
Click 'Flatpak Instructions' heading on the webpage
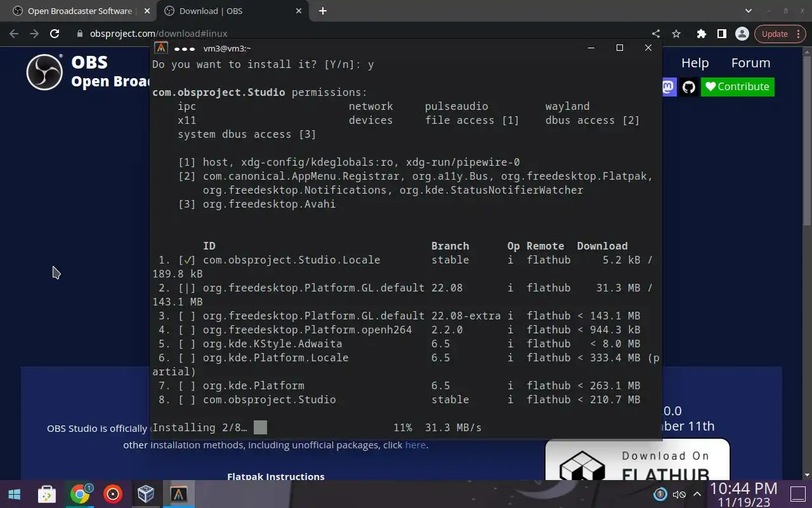276,476
